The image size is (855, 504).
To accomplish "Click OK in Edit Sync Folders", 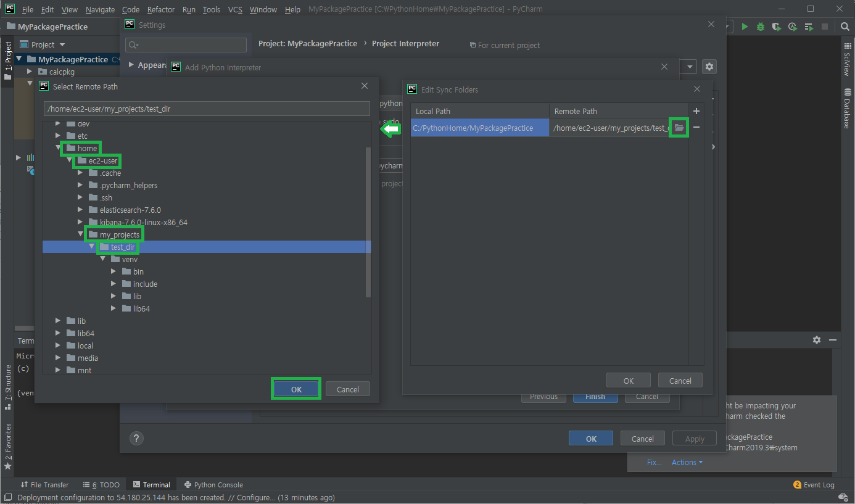I will [x=629, y=381].
